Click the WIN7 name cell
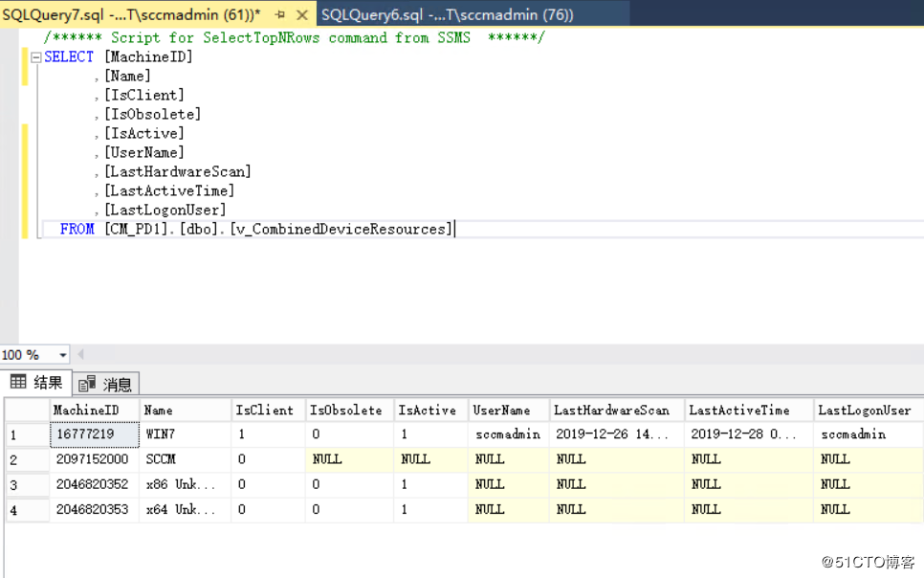Image resolution: width=924 pixels, height=578 pixels. pos(185,434)
